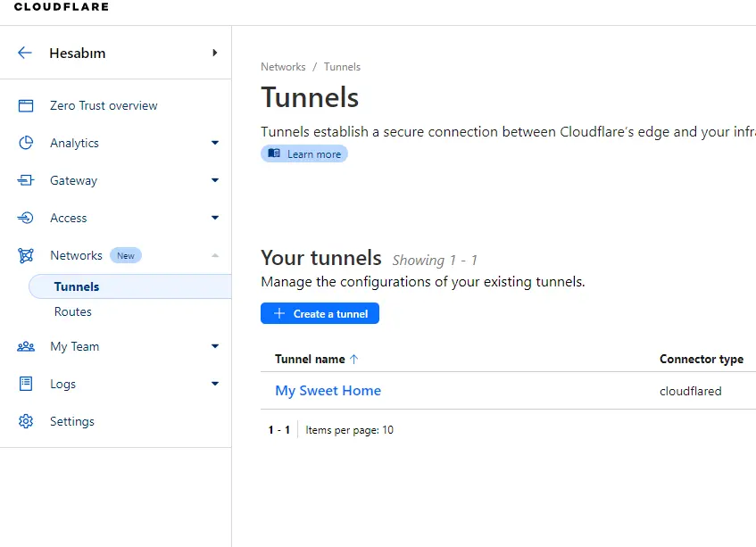The height and width of the screenshot is (547, 756).
Task: Click the Cloudflare logo text
Action: tap(62, 7)
